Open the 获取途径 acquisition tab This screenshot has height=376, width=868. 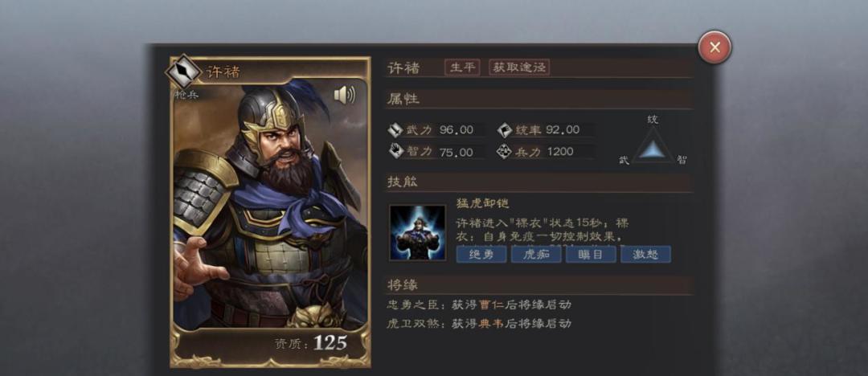(x=519, y=67)
